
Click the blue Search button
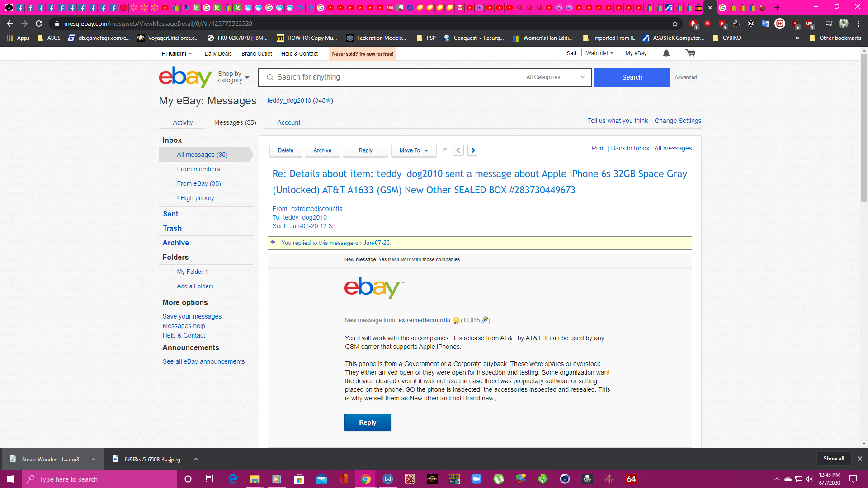pos(632,77)
